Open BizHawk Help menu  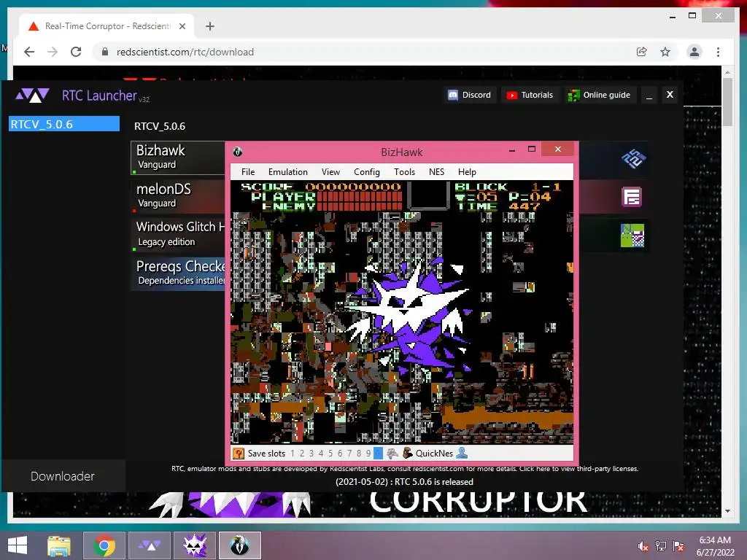(467, 172)
